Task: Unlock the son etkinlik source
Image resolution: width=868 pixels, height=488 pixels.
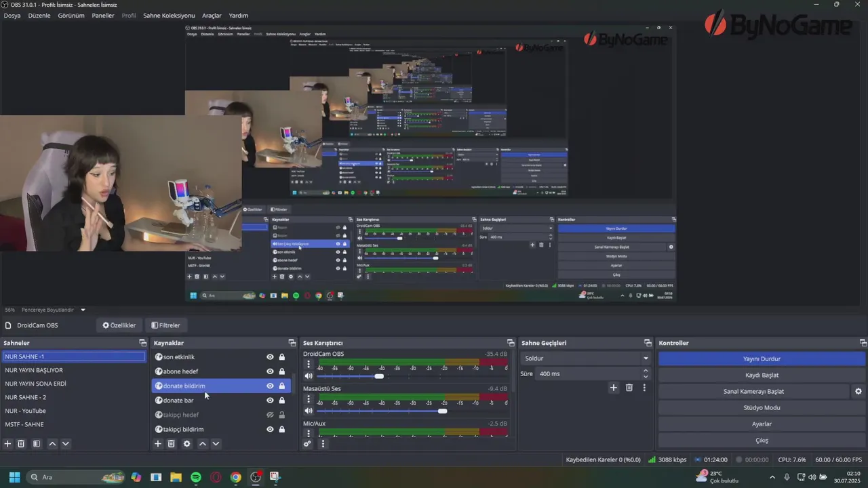Action: pyautogui.click(x=282, y=357)
